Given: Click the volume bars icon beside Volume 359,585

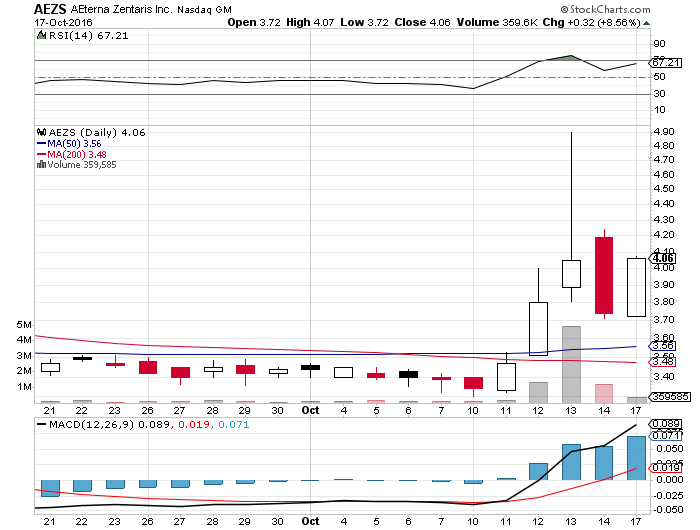Looking at the screenshot, I should coord(42,164).
